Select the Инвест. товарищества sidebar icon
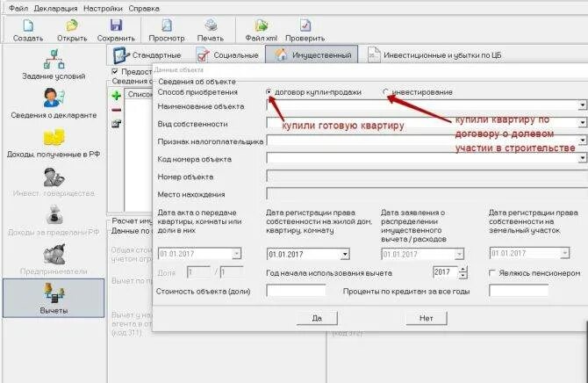The height and width of the screenshot is (383, 588). (x=54, y=177)
